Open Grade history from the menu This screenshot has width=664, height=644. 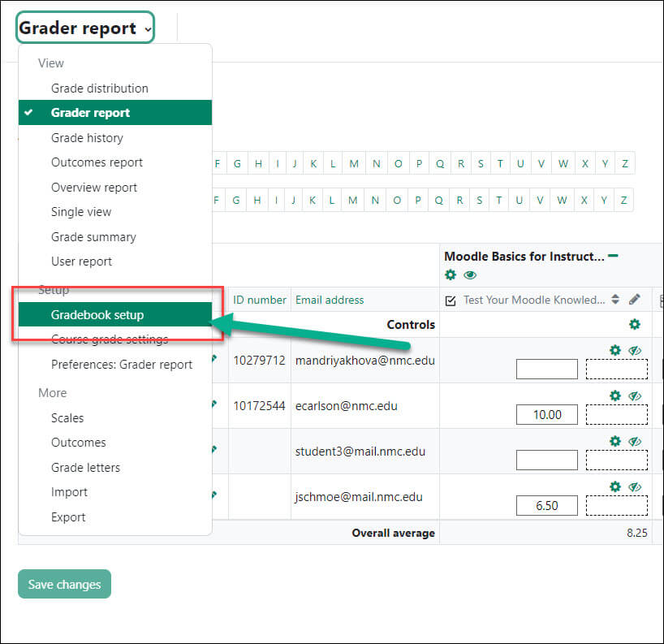tap(87, 138)
